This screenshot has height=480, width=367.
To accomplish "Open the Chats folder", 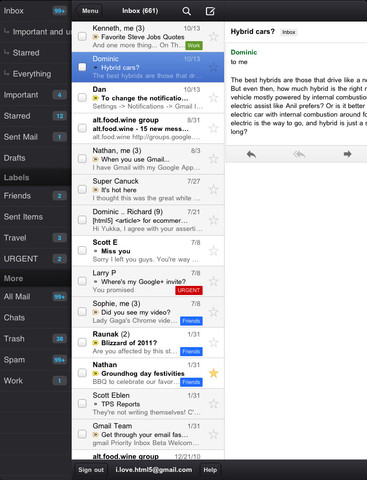I will [35, 318].
